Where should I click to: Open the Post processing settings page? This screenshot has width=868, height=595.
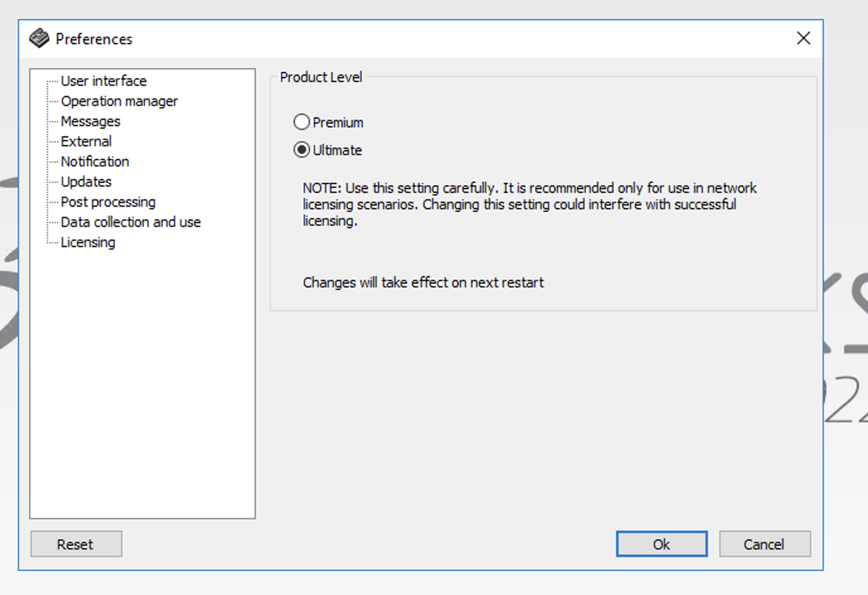coord(108,202)
